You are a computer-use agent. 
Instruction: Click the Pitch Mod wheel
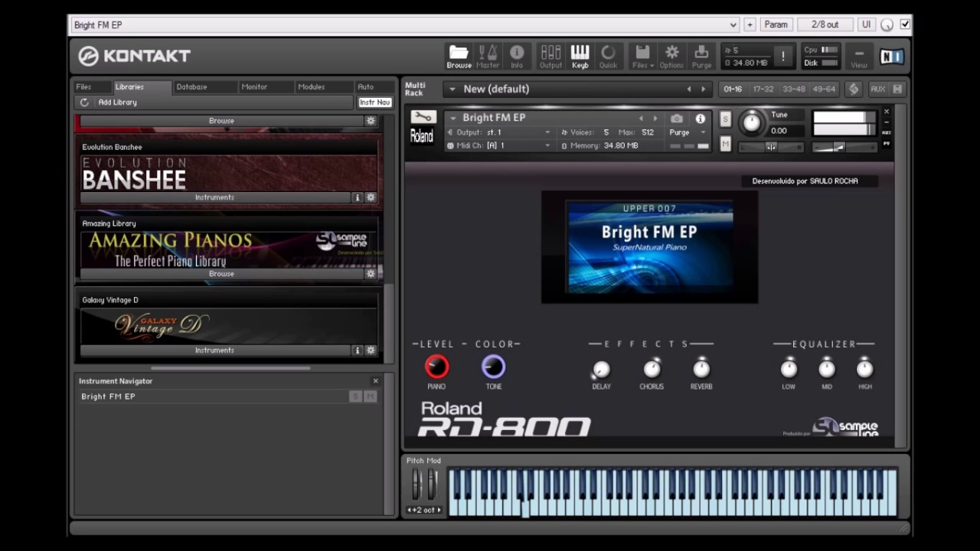point(417,484)
